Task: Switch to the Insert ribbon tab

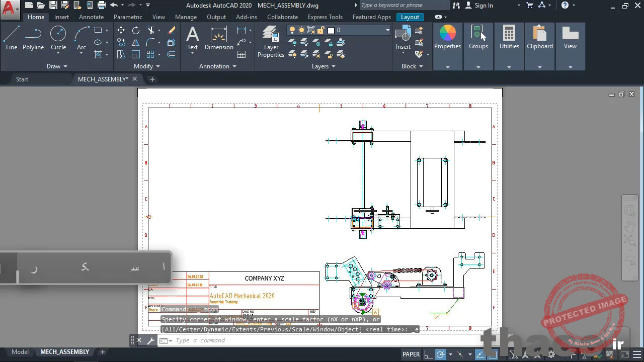Action: [61, 17]
